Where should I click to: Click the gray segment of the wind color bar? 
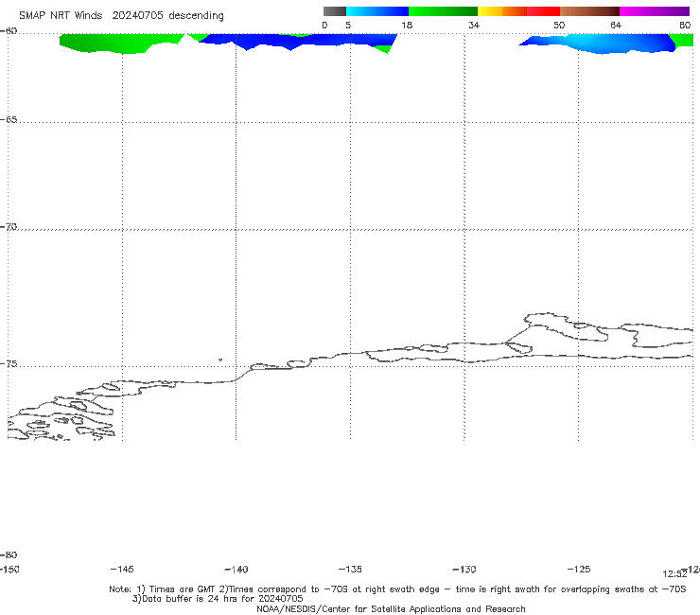coord(334,11)
